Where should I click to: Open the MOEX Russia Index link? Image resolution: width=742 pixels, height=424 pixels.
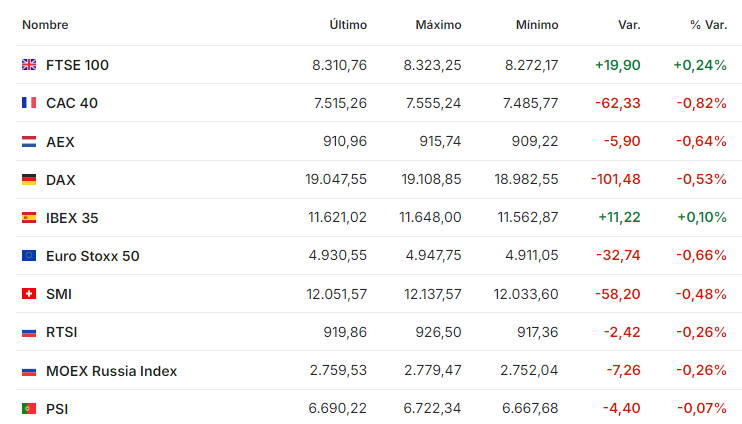[111, 371]
